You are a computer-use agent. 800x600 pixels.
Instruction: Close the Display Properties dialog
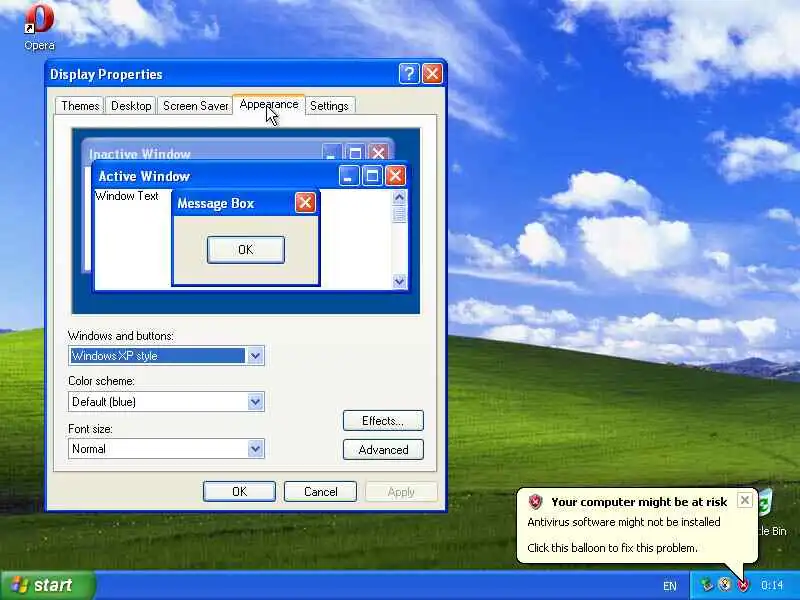[432, 74]
